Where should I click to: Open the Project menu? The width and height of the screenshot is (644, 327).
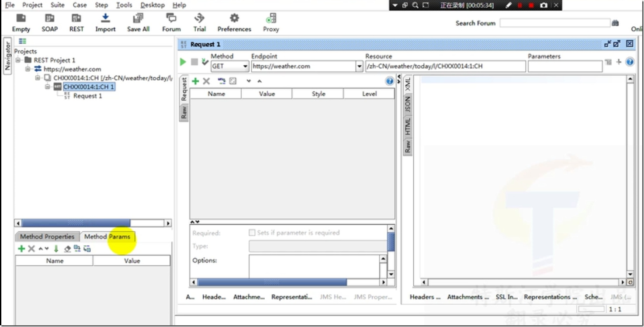(32, 5)
